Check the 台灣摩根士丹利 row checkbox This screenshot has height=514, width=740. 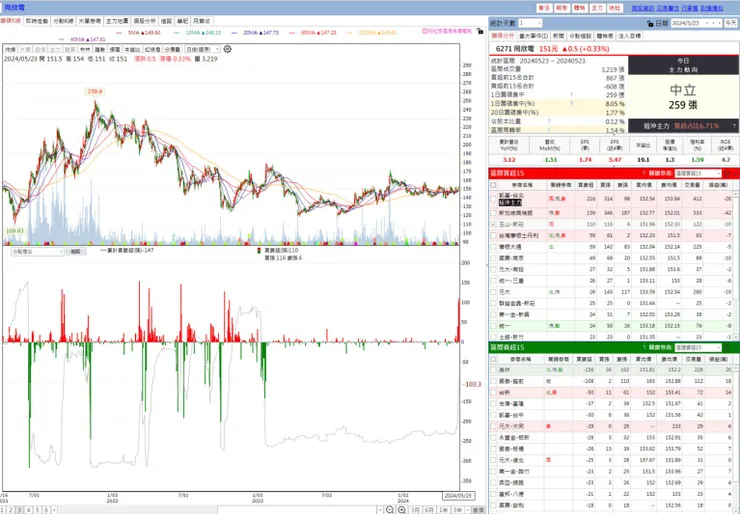[494, 236]
